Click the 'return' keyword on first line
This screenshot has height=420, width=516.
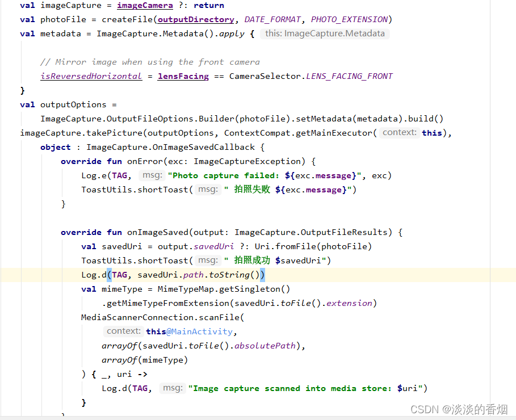[209, 6]
